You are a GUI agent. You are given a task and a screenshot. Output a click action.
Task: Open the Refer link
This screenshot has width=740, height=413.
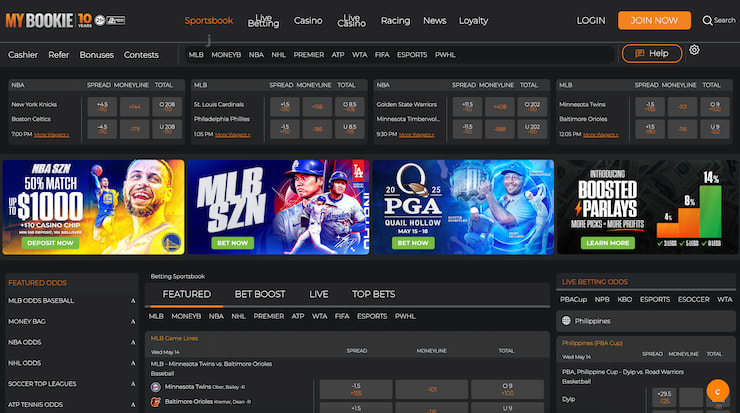pos(59,55)
